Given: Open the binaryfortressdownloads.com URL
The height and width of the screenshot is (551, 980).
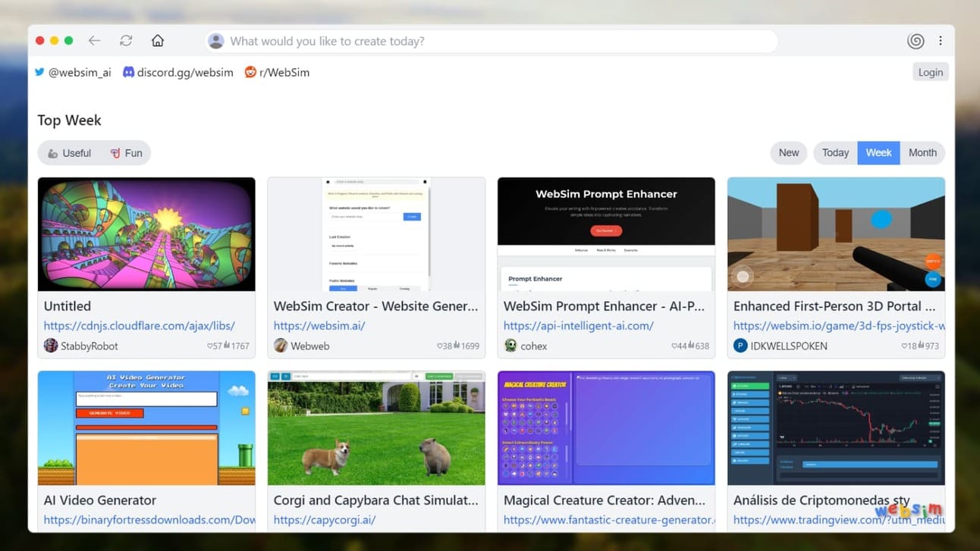Looking at the screenshot, I should [x=149, y=520].
